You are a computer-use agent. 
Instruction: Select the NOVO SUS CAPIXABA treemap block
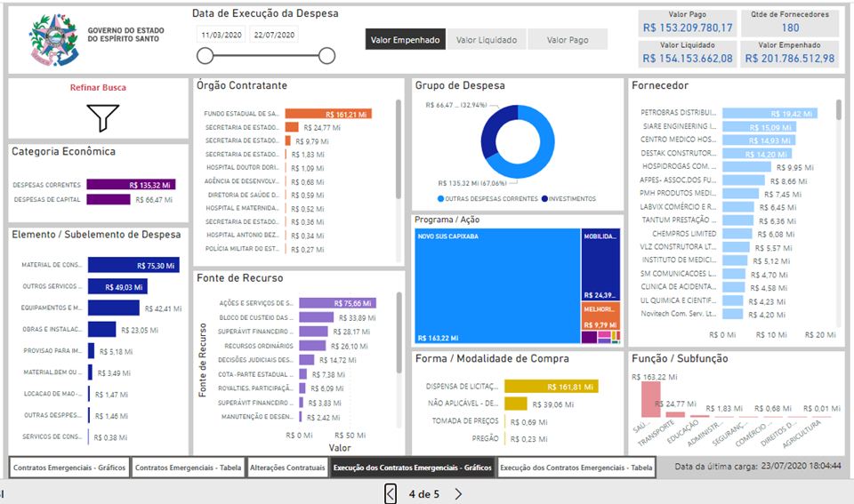pyautogui.click(x=496, y=286)
